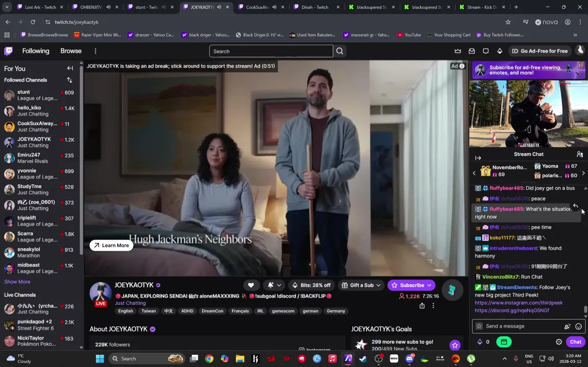Open Following page
Viewport: 588px width, 367px height.
(36, 51)
